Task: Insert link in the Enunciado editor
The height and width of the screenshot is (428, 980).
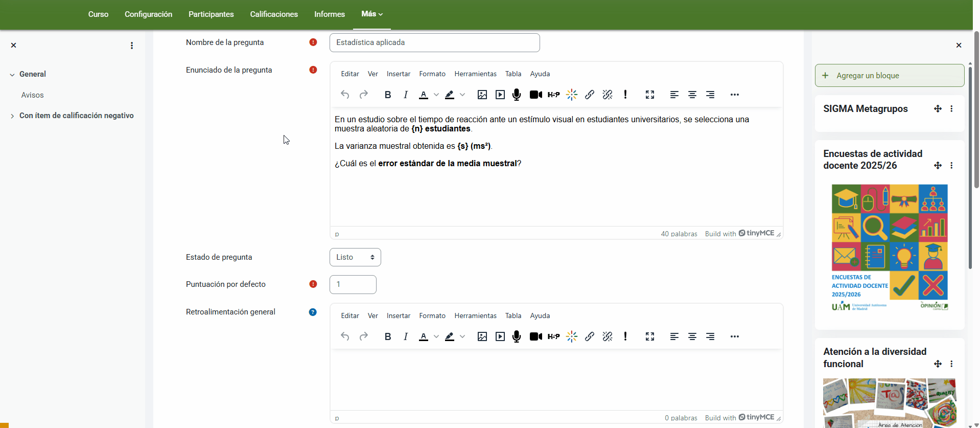Action: pos(590,95)
